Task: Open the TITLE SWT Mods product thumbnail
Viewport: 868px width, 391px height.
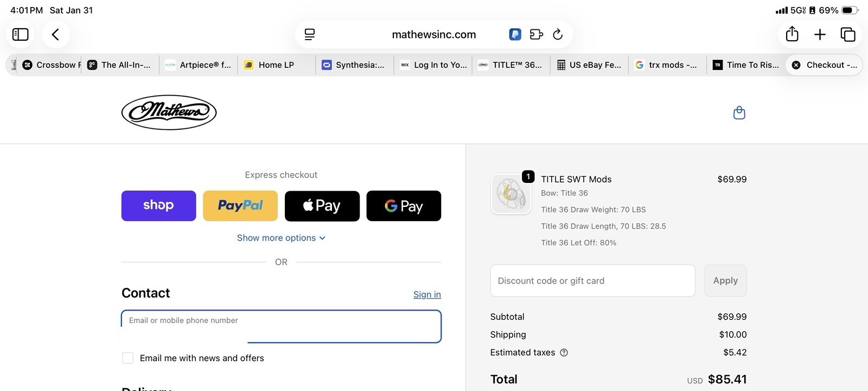Action: (x=511, y=194)
